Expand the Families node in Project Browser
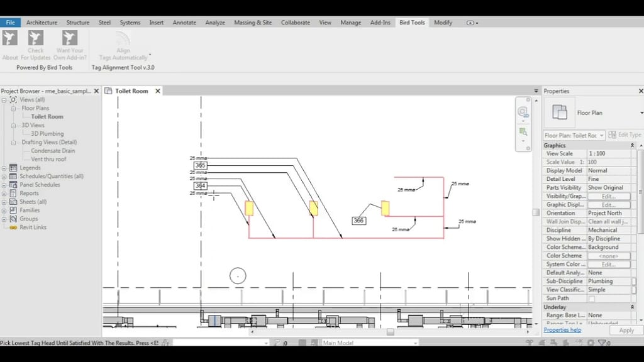Screen dimensions: 644x362 click(5, 210)
